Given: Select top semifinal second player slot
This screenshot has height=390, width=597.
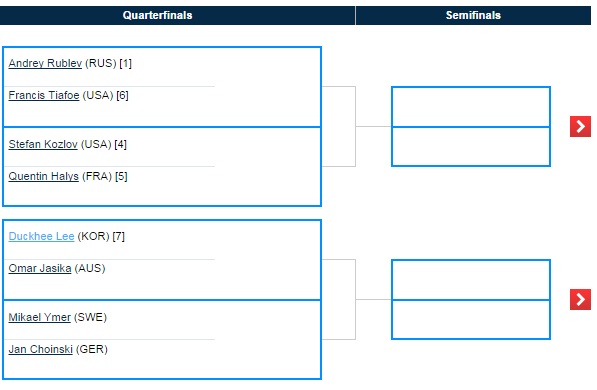Looking at the screenshot, I should (471, 147).
